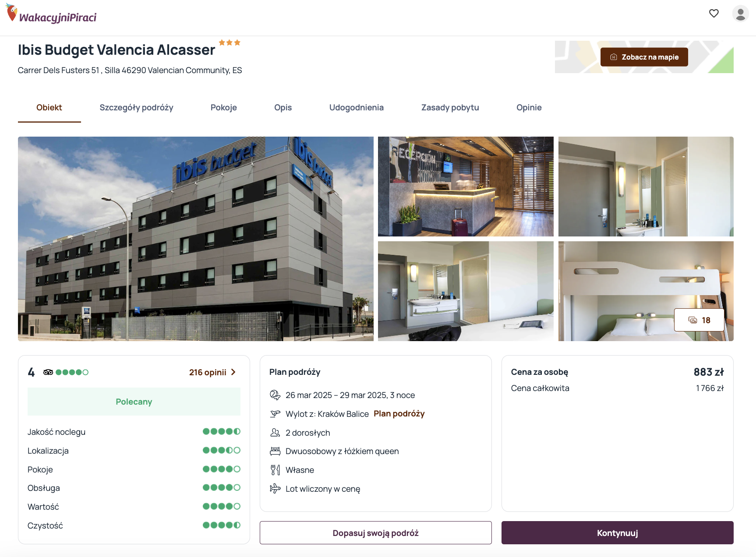The width and height of the screenshot is (756, 557).
Task: Click the Cena za osobę label
Action: [540, 372]
